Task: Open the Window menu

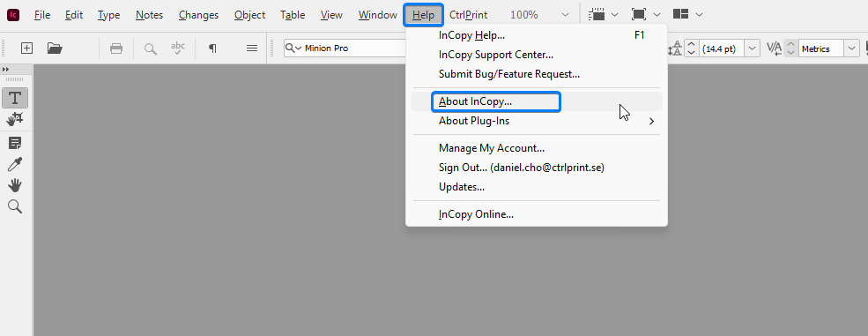Action: 377,15
